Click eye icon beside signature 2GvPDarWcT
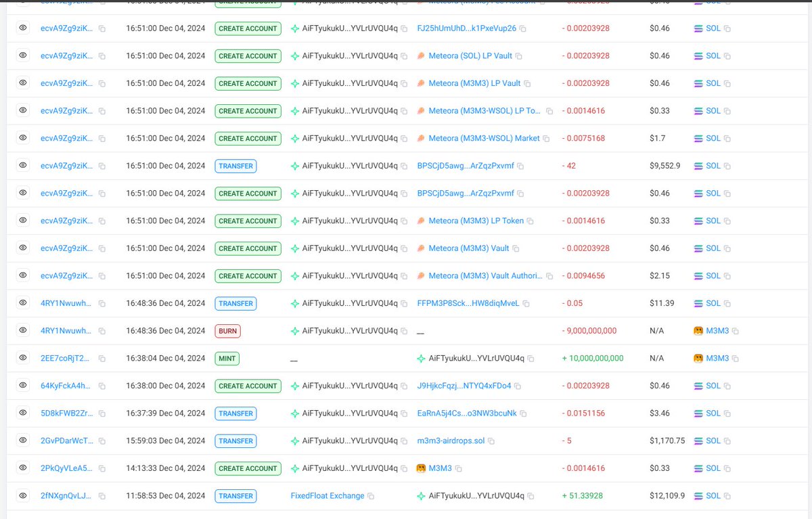The image size is (812, 519). [22, 440]
